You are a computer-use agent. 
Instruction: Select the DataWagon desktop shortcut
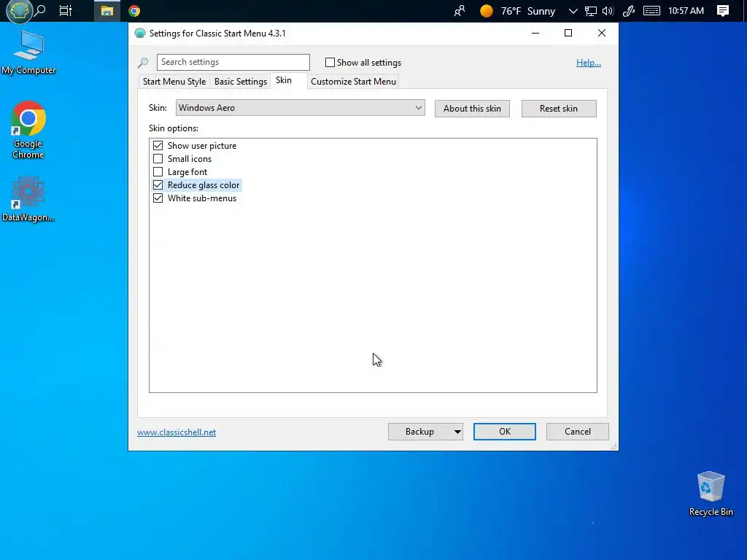[x=28, y=198]
